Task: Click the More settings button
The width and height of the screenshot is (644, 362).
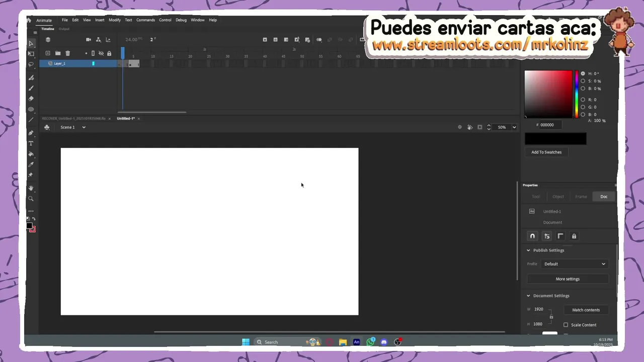Action: pos(568,279)
